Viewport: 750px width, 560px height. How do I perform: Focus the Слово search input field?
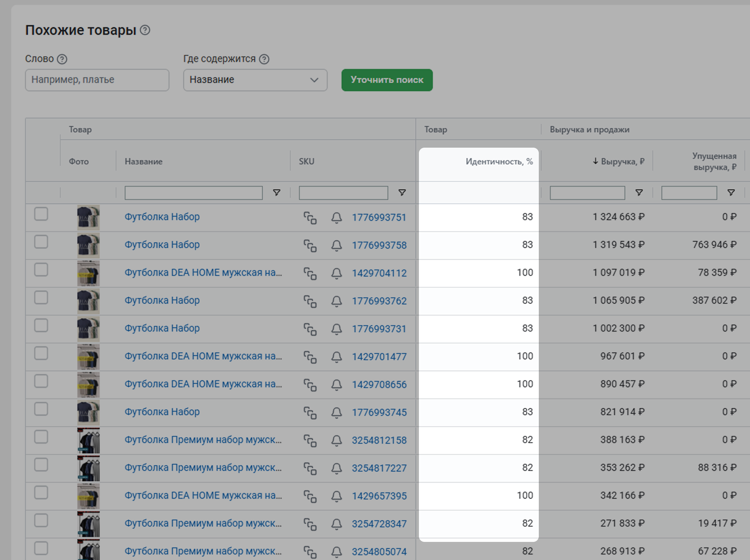click(x=97, y=80)
